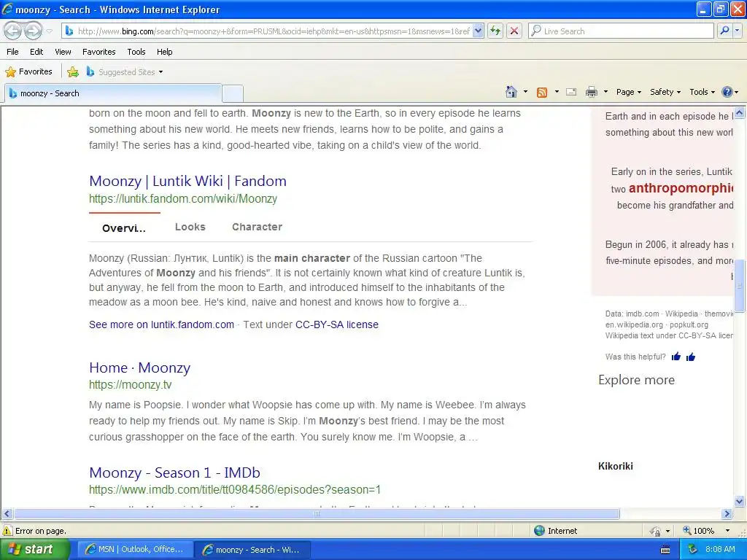Open the Favorites menu in menu bar
Image resolution: width=747 pixels, height=560 pixels.
point(99,52)
